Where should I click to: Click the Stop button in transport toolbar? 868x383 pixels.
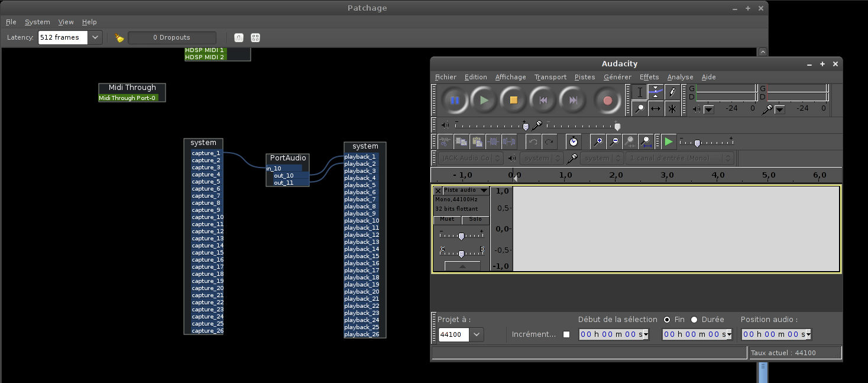coord(513,100)
